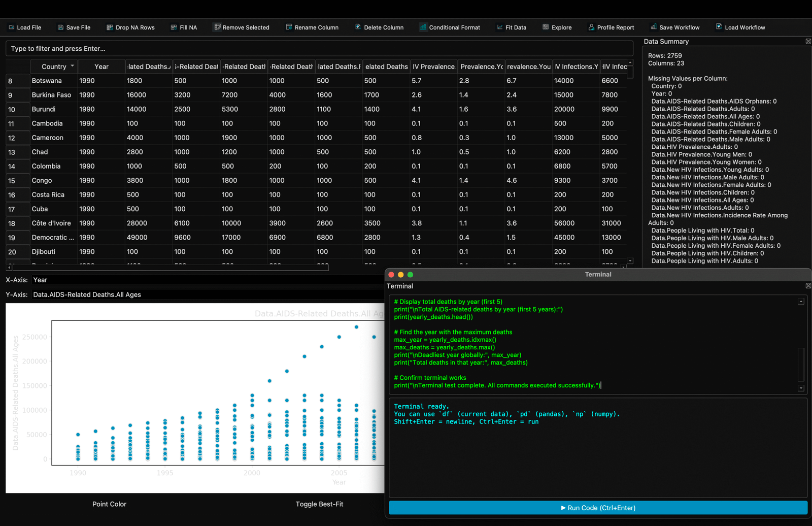Select the Fill NA toolbar icon
This screenshot has width=812, height=526.
pos(174,27)
